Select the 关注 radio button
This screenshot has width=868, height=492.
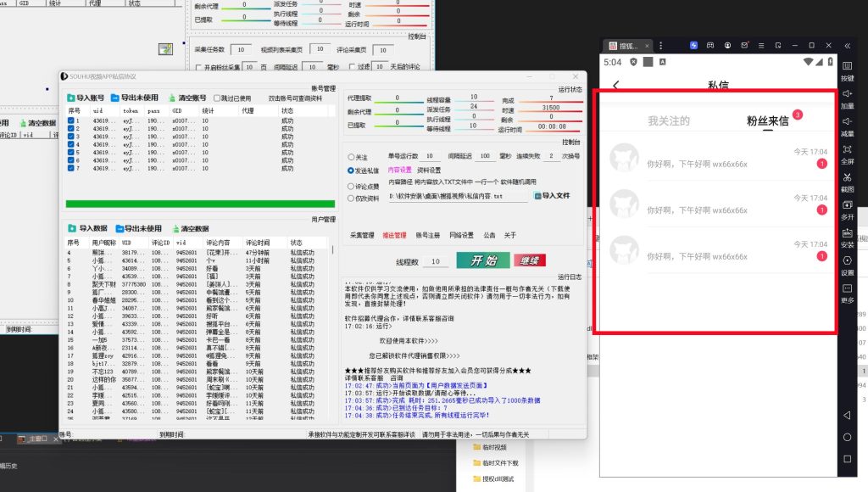tap(352, 157)
